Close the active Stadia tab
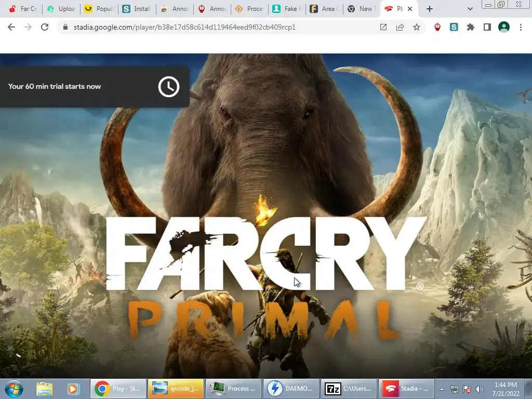Viewport: 532px width, 399px height. pos(410,9)
